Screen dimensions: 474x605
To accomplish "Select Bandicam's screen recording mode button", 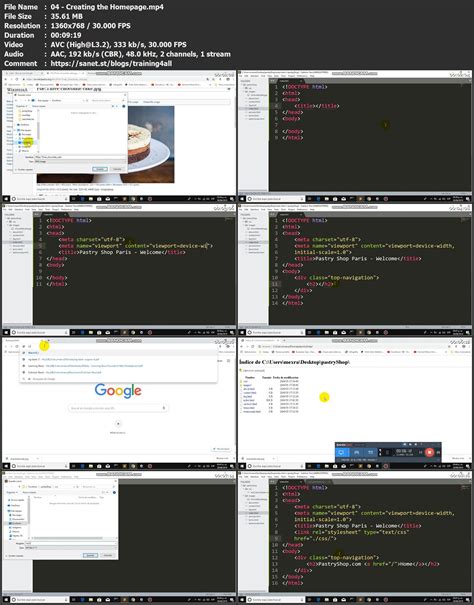I will [x=341, y=452].
